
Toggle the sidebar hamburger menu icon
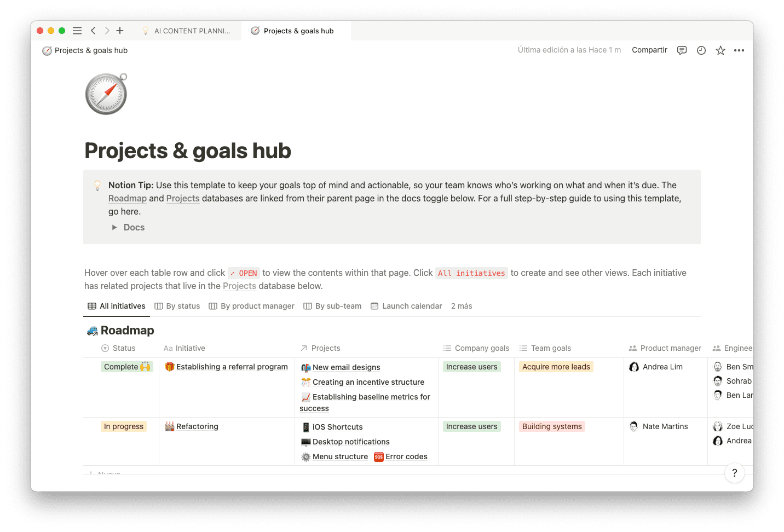(x=77, y=31)
